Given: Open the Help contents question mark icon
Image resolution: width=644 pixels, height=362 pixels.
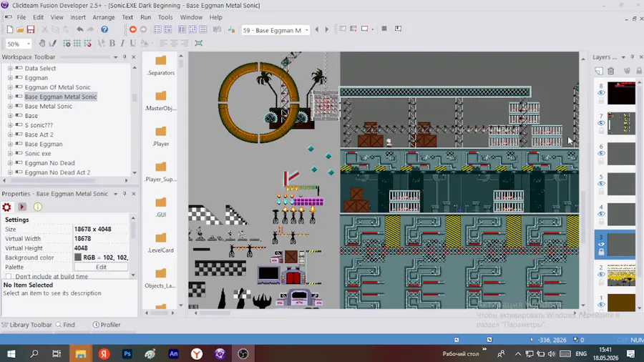Looking at the screenshot, I should (104, 29).
